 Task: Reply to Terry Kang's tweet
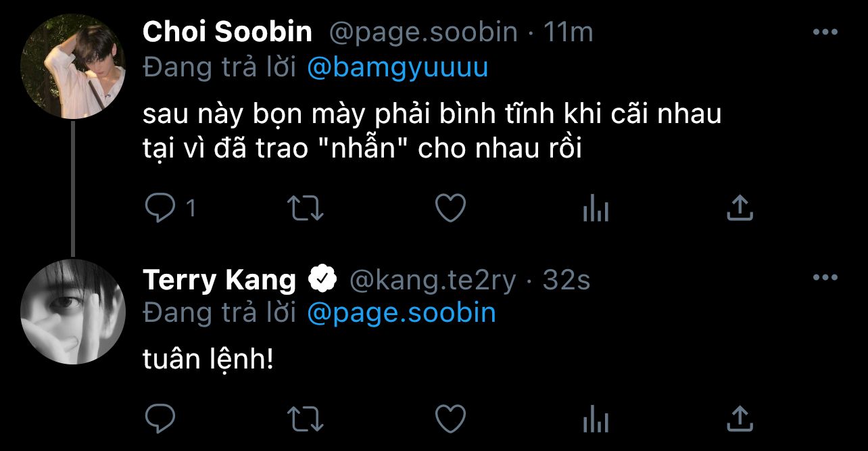[161, 419]
